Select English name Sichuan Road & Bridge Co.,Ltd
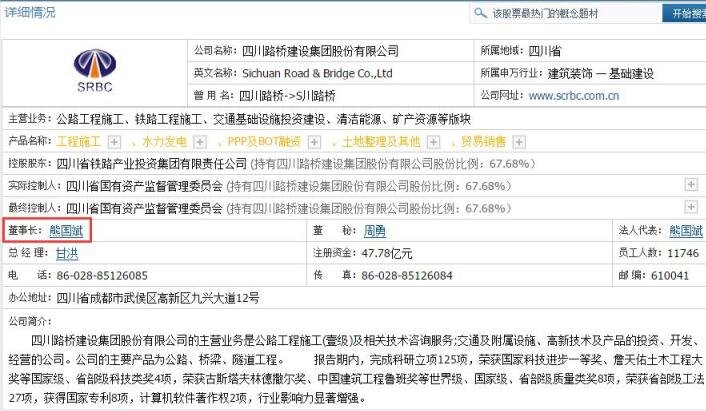This screenshot has width=706, height=411. coord(317,73)
